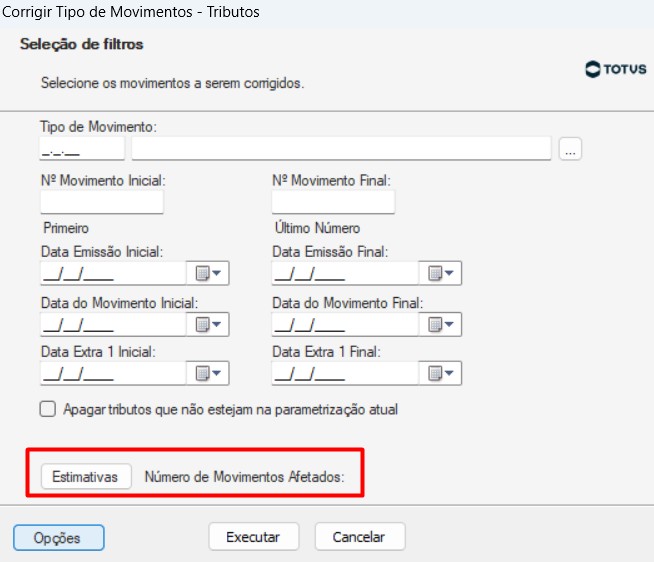Click the Data do Movimento Inicial date field
654x562 pixels.
[113, 325]
